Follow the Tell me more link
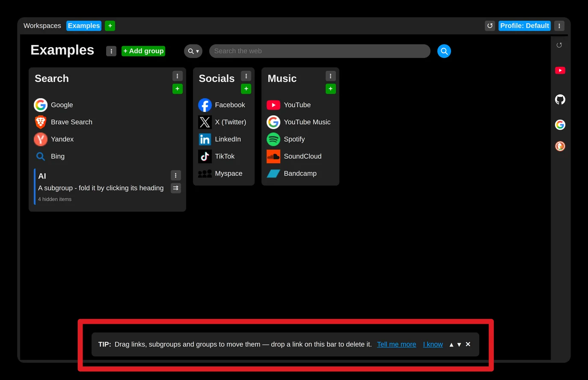The image size is (588, 380). click(x=397, y=344)
